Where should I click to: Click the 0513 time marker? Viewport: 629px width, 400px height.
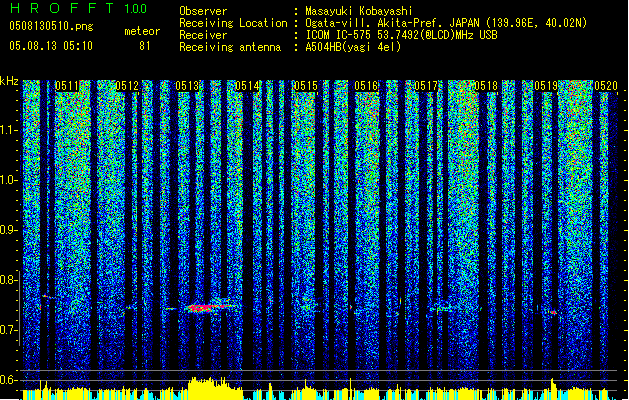[187, 86]
